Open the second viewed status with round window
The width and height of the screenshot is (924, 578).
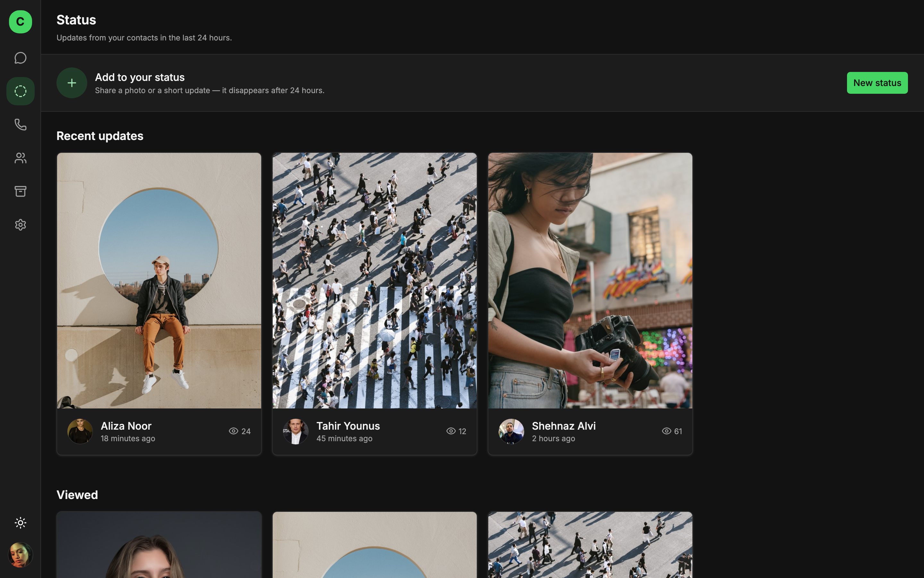coord(374,545)
